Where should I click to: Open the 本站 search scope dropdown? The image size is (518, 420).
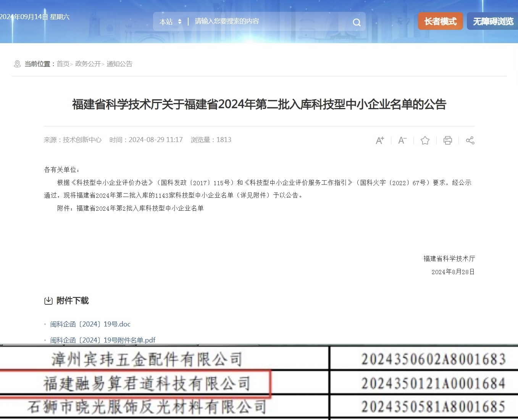point(170,22)
